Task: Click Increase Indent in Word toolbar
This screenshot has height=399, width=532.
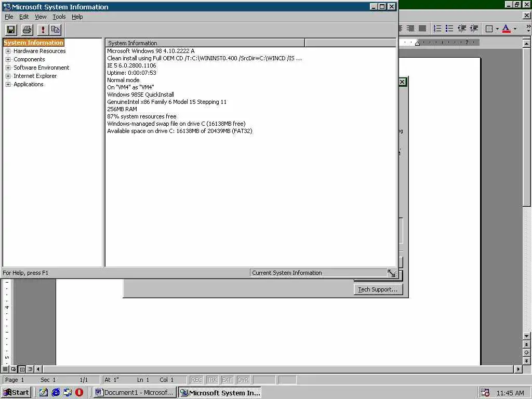Action: [474, 29]
